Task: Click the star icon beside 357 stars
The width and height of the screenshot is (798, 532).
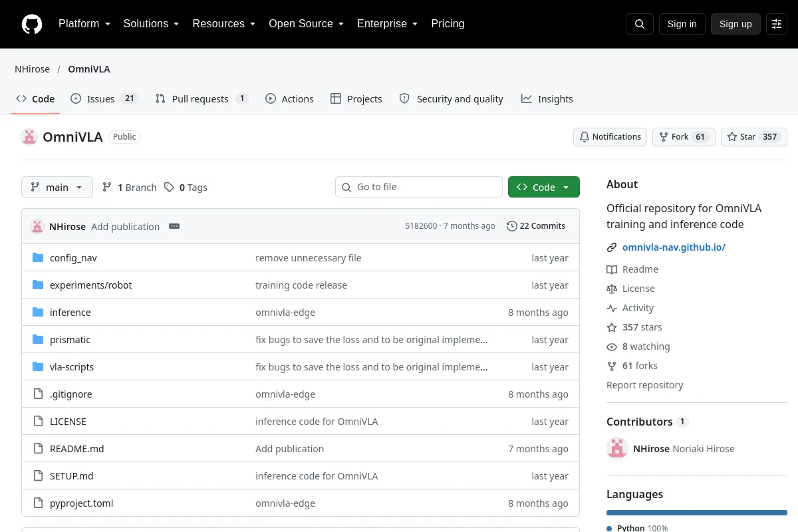Action: (x=612, y=327)
